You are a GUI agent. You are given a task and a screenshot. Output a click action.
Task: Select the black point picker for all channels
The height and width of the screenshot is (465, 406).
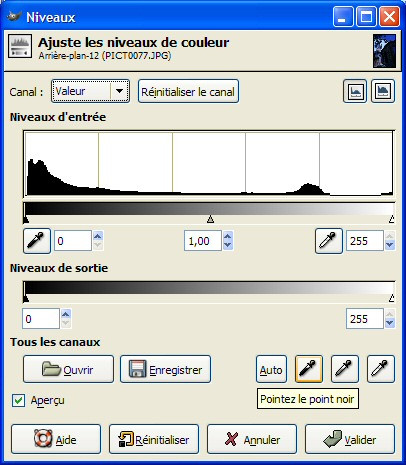click(309, 369)
